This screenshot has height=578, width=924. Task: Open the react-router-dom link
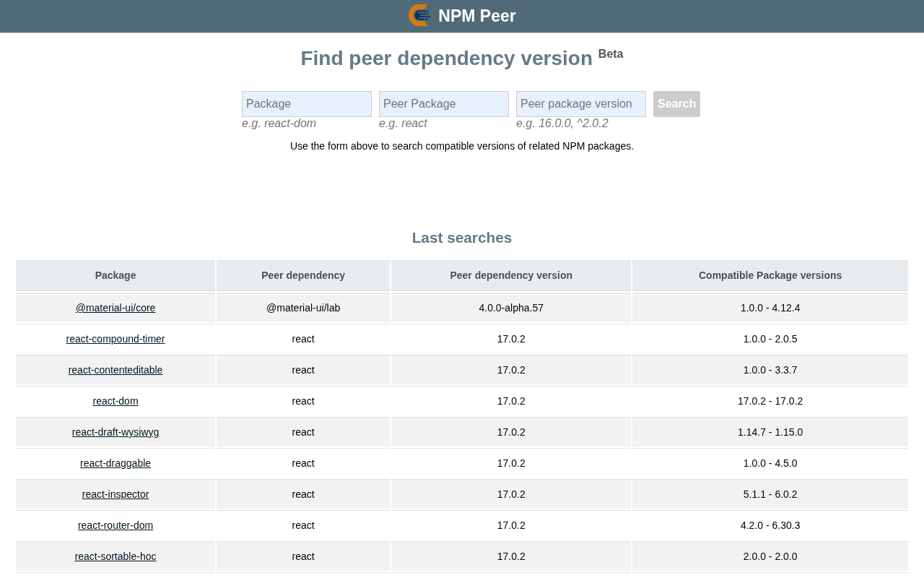tap(115, 525)
